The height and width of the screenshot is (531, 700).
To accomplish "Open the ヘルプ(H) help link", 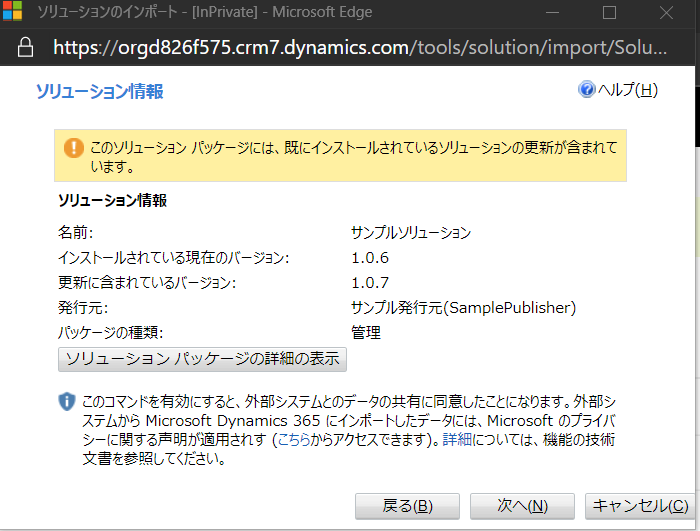I will tap(627, 90).
